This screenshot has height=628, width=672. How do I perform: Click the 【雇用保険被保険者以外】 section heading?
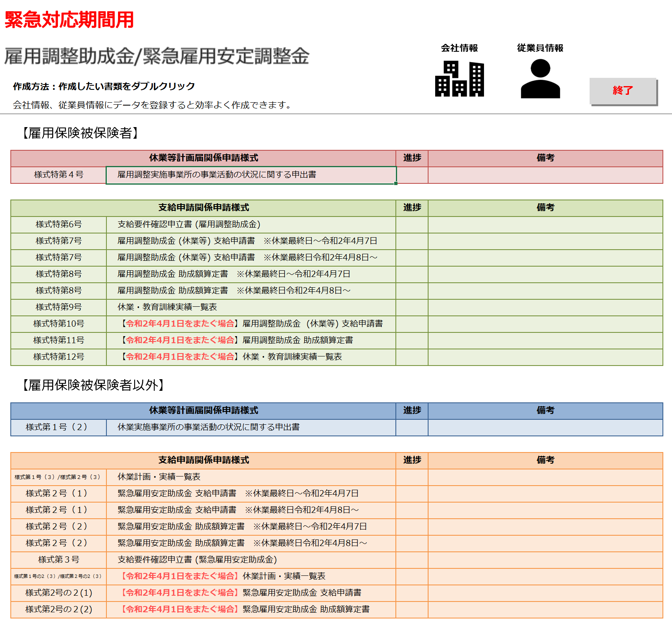coord(93,385)
